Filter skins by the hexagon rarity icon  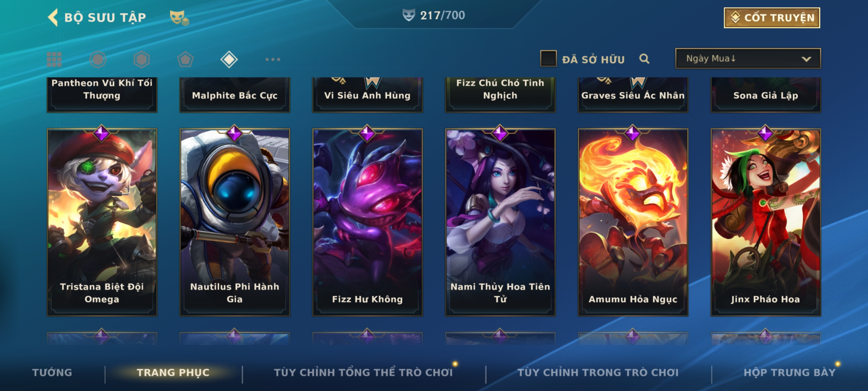point(141,59)
